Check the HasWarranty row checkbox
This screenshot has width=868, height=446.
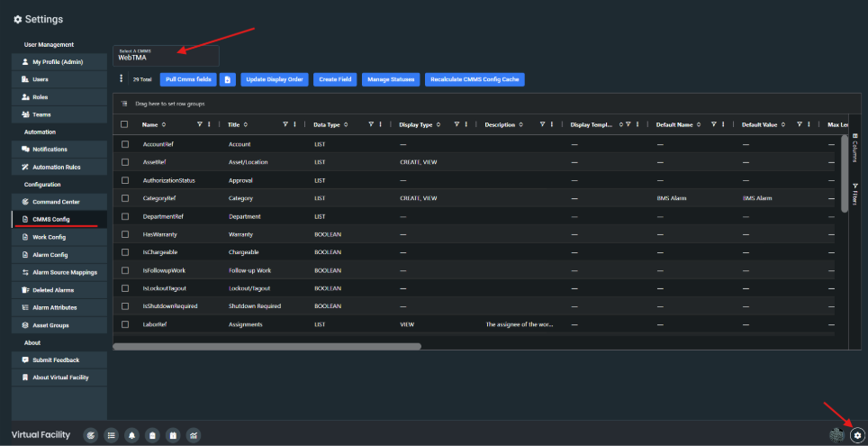[x=125, y=234]
